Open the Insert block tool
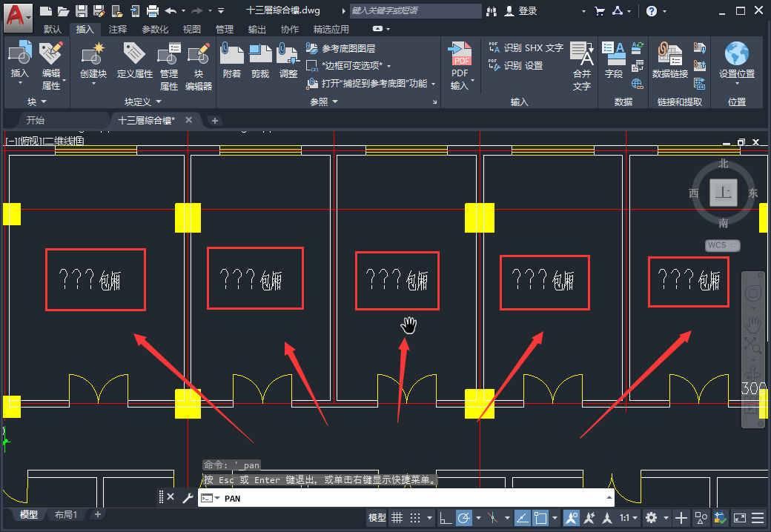 tap(20, 60)
